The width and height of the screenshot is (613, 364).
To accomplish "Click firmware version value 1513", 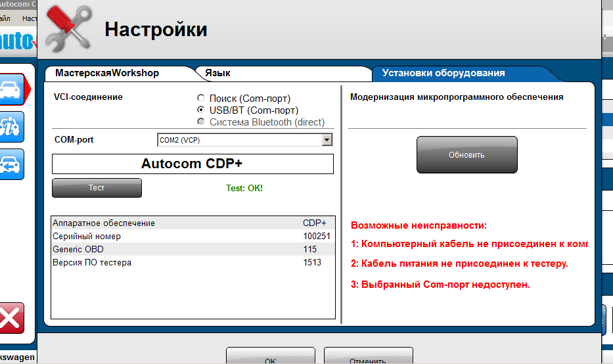I will click(312, 262).
